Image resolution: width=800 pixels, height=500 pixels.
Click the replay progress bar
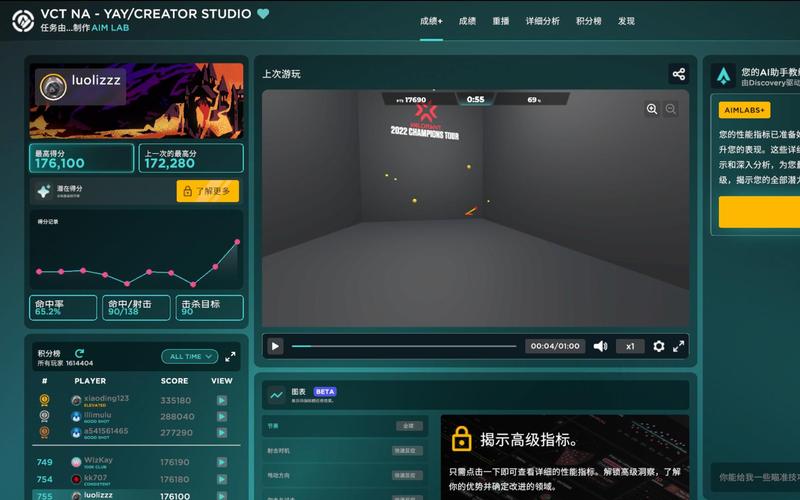pos(404,346)
